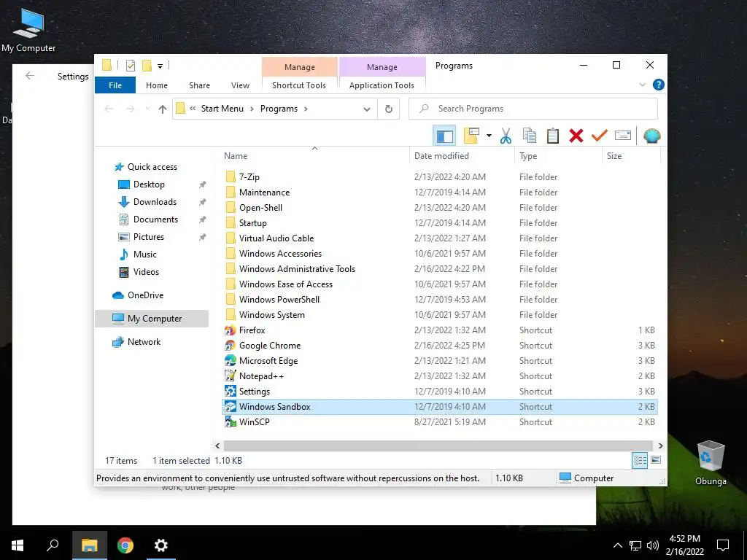The image size is (747, 560).
Task: Click Start Menu in breadcrumb path
Action: 222,109
